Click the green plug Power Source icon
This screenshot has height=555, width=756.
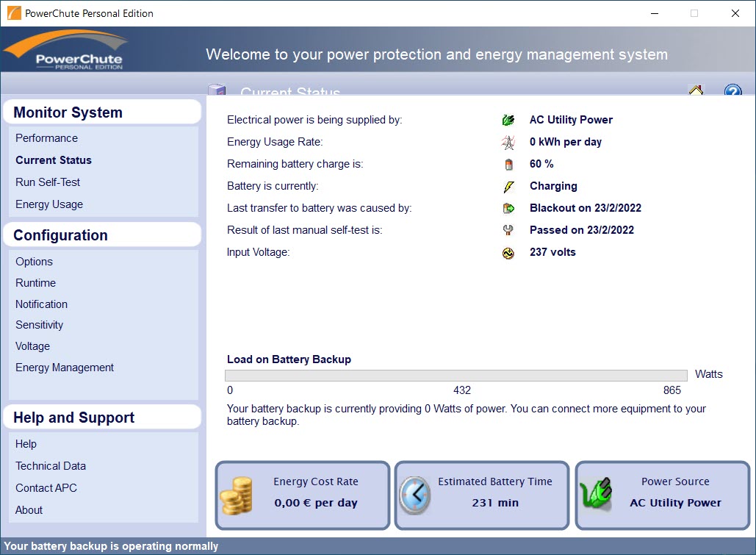597,494
